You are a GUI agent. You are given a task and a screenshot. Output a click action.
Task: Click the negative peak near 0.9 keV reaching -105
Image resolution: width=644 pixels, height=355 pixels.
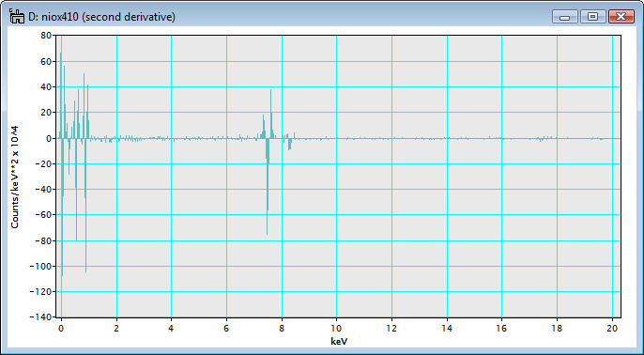pos(85,206)
